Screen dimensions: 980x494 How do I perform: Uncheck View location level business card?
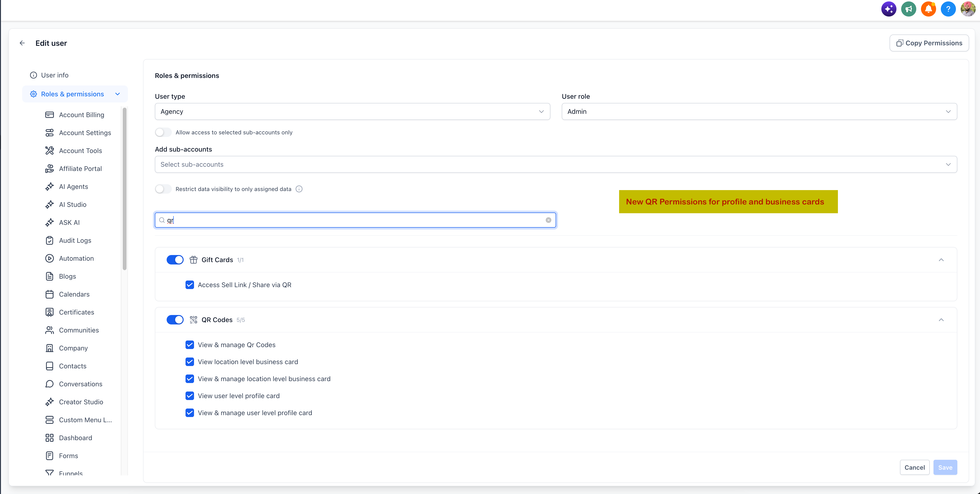(x=190, y=362)
